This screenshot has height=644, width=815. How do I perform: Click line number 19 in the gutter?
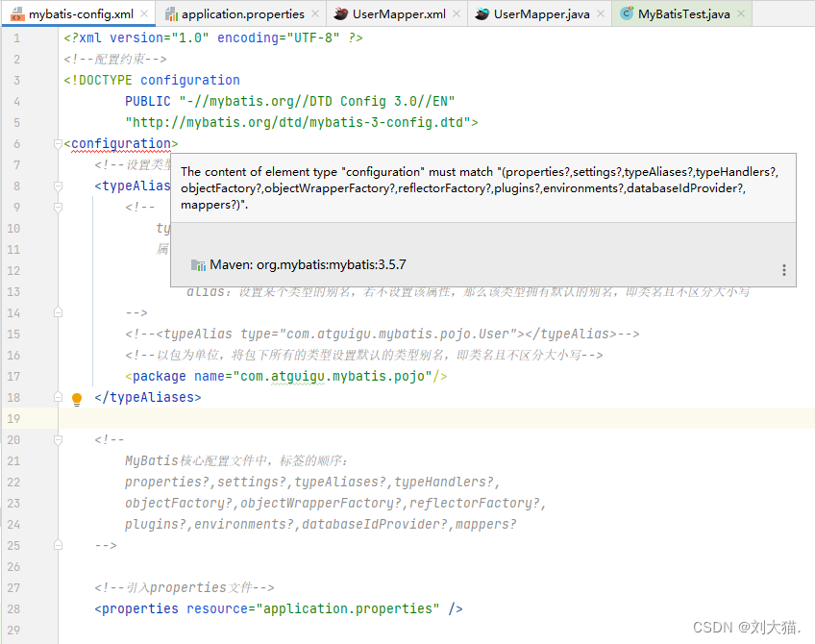tap(13, 419)
